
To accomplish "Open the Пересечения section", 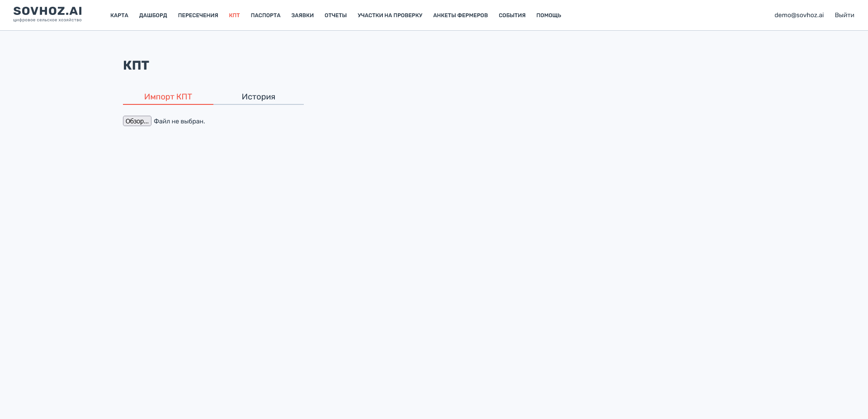I will coord(198,15).
